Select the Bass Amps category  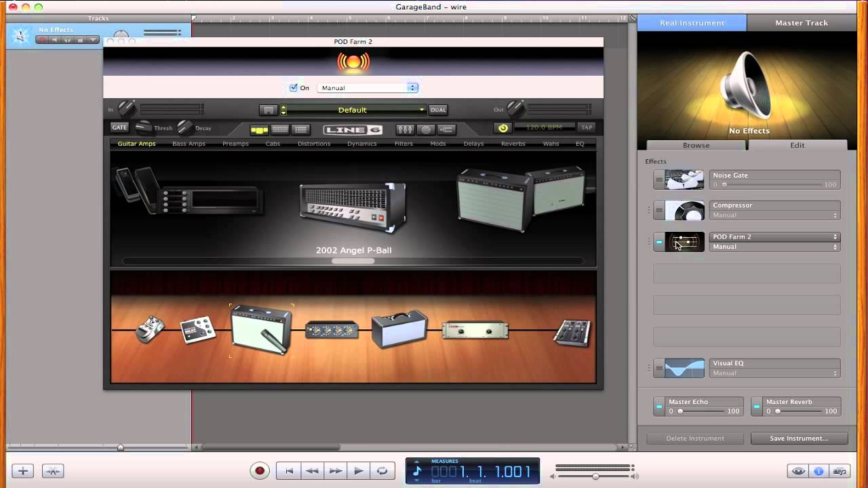click(189, 144)
